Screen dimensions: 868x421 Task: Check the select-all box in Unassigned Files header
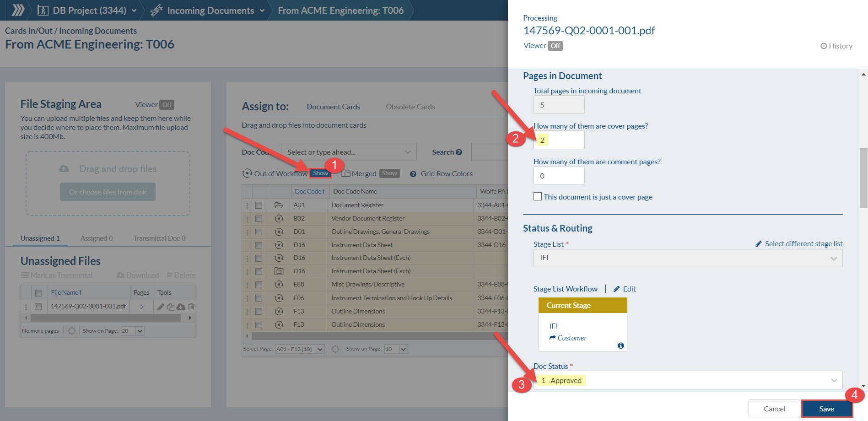(x=38, y=293)
